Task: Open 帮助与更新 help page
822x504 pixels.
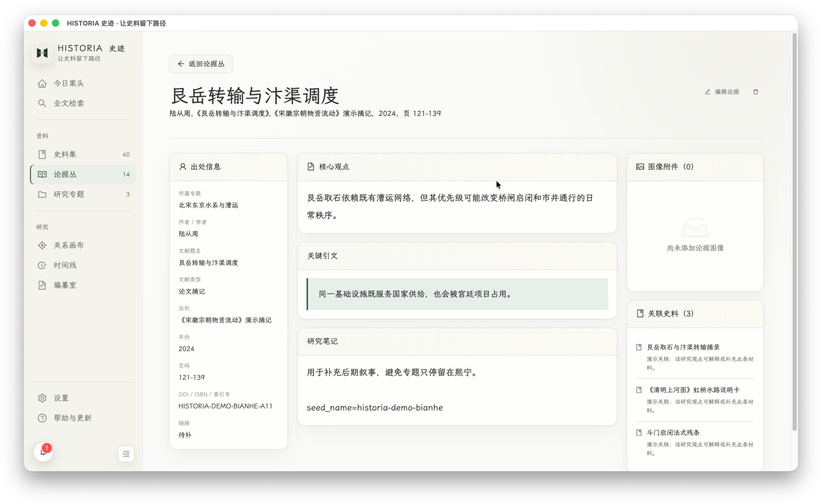Action: [x=83, y=418]
